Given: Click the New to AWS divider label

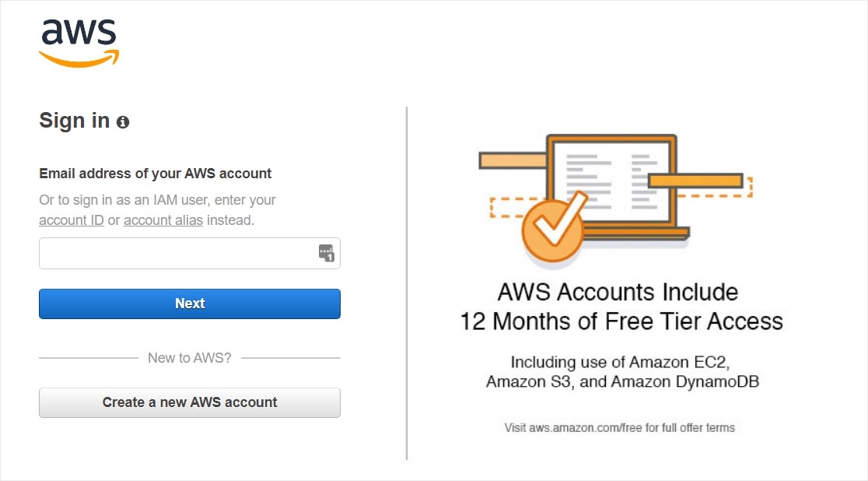Looking at the screenshot, I should point(189,357).
